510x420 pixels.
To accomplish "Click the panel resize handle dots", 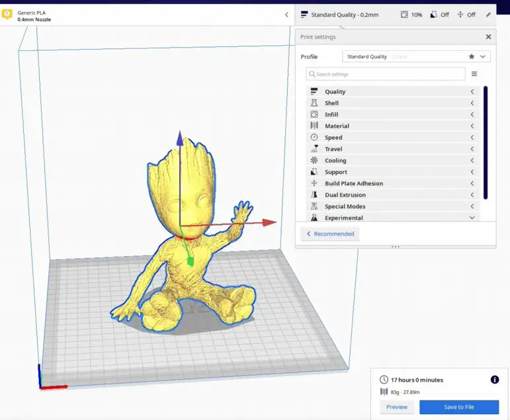I will click(396, 247).
